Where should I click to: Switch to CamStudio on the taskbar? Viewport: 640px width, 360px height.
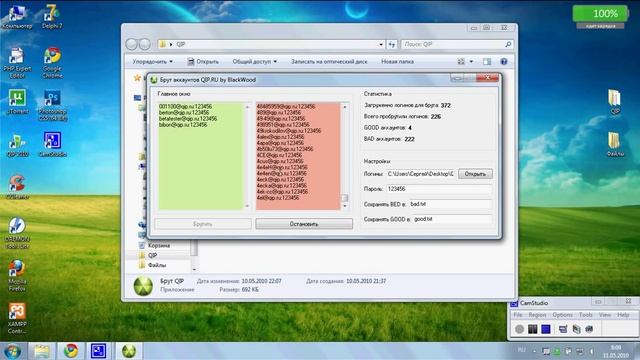(98, 351)
